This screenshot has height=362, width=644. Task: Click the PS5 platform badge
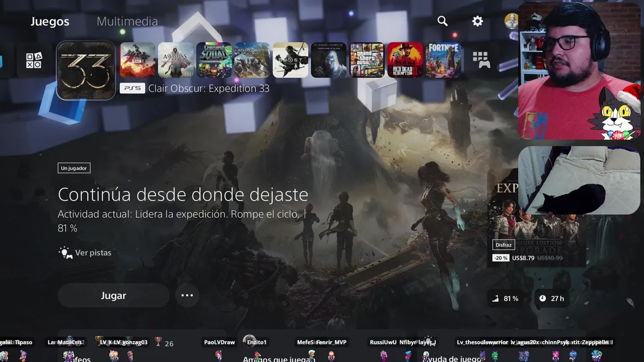pos(132,88)
